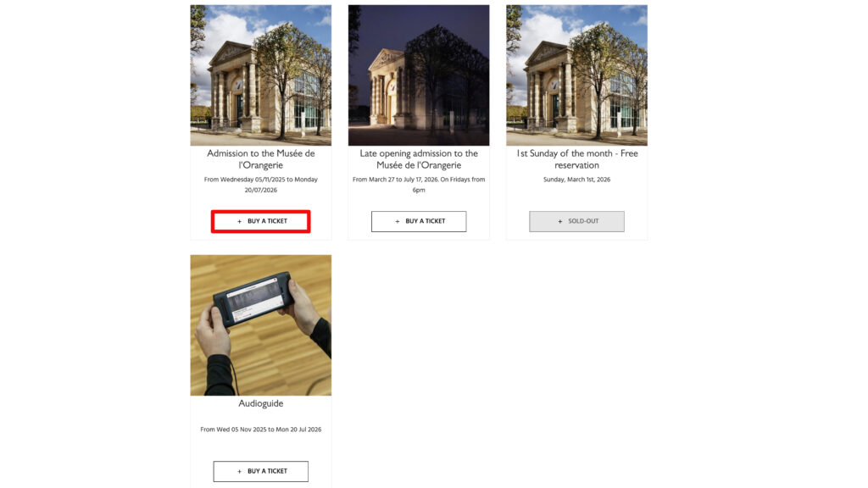868x488 pixels.
Task: Click the Sold-Out button for 1st Sunday reservation
Action: click(x=576, y=221)
